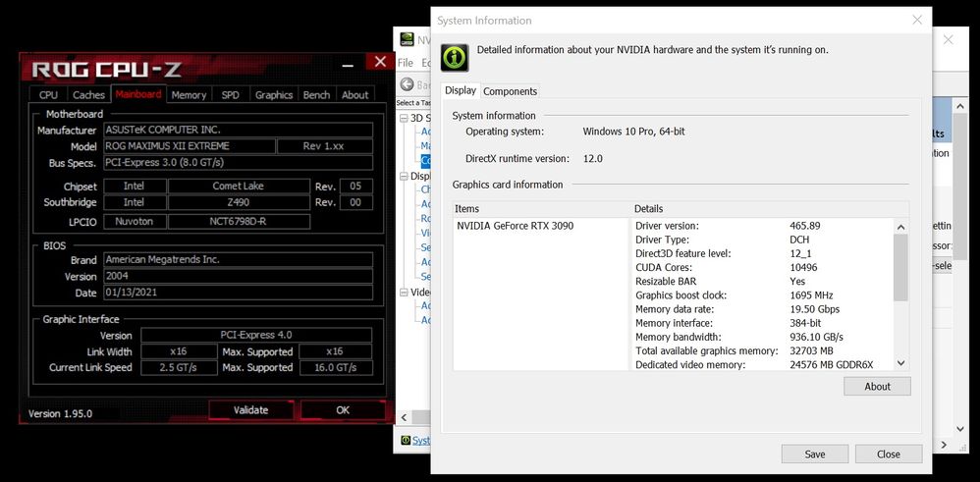
Task: Click the OK button in CPU-Z
Action: pos(343,410)
